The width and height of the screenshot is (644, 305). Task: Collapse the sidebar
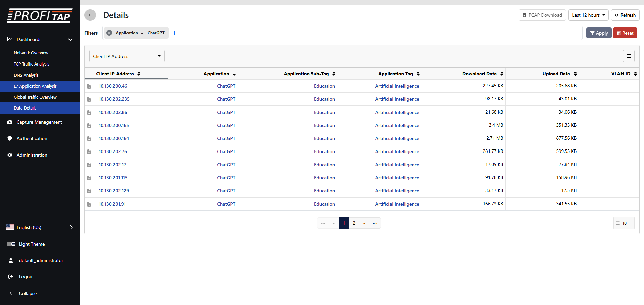coord(23,293)
